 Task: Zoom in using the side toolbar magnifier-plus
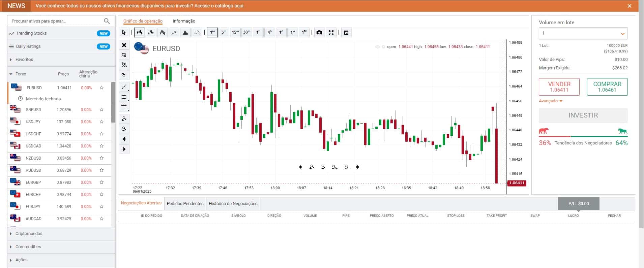pos(124,119)
